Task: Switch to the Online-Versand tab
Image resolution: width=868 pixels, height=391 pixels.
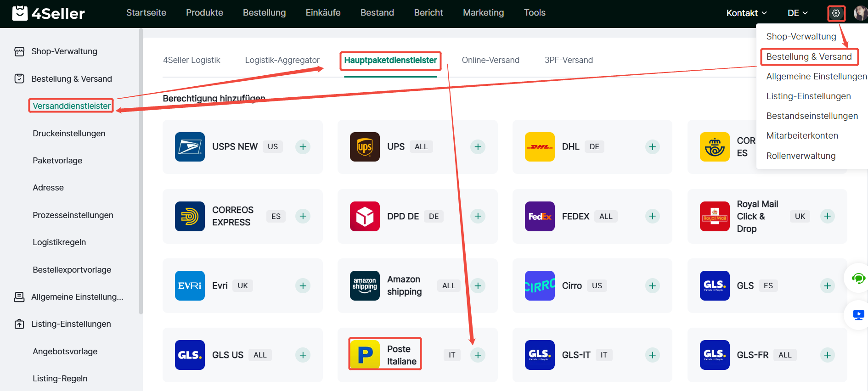Action: [x=490, y=60]
